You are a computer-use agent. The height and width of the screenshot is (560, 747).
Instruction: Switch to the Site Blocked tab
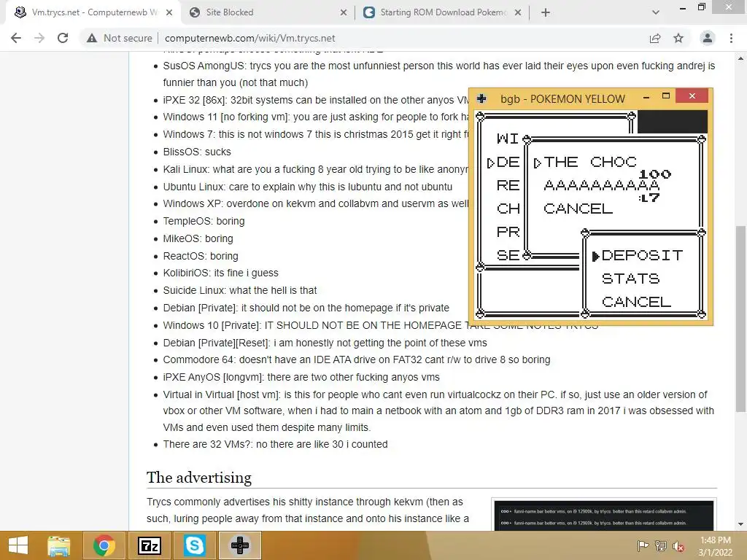tap(268, 12)
